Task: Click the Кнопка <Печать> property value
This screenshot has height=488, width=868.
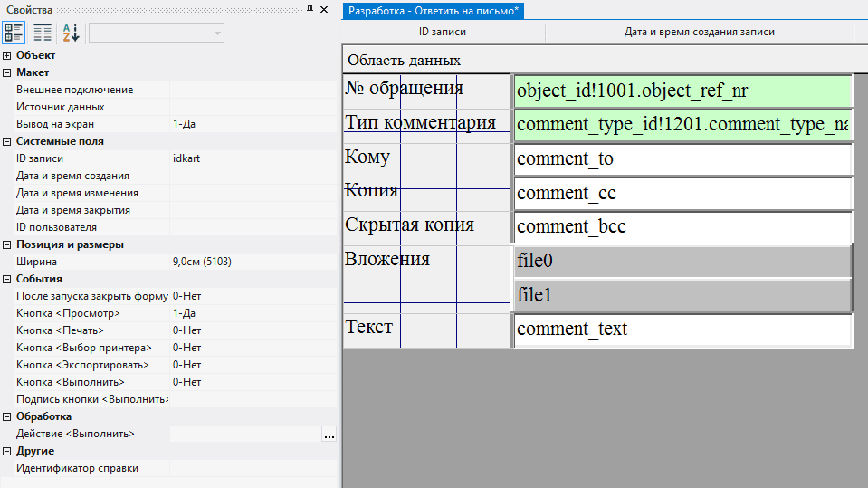Action: tap(252, 330)
